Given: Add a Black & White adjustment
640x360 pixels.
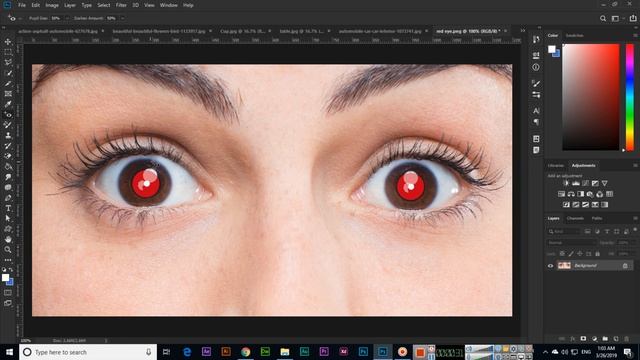Looking at the screenshot, I should tap(580, 194).
